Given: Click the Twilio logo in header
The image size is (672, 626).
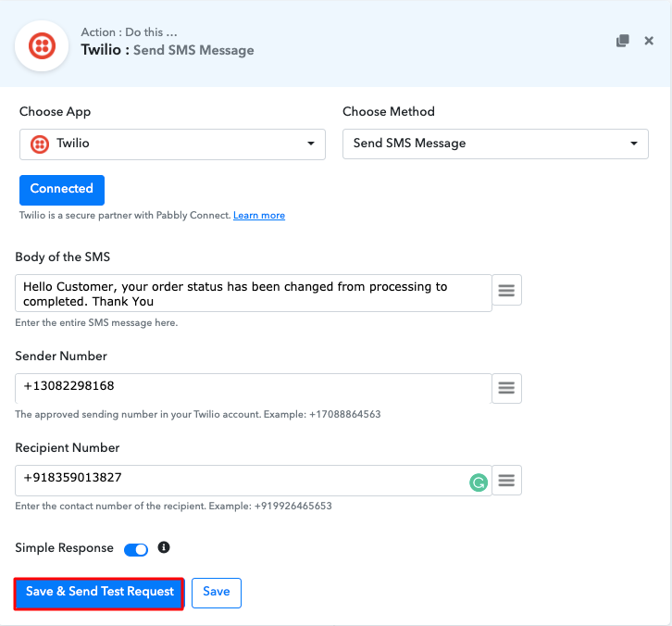Looking at the screenshot, I should (x=42, y=46).
